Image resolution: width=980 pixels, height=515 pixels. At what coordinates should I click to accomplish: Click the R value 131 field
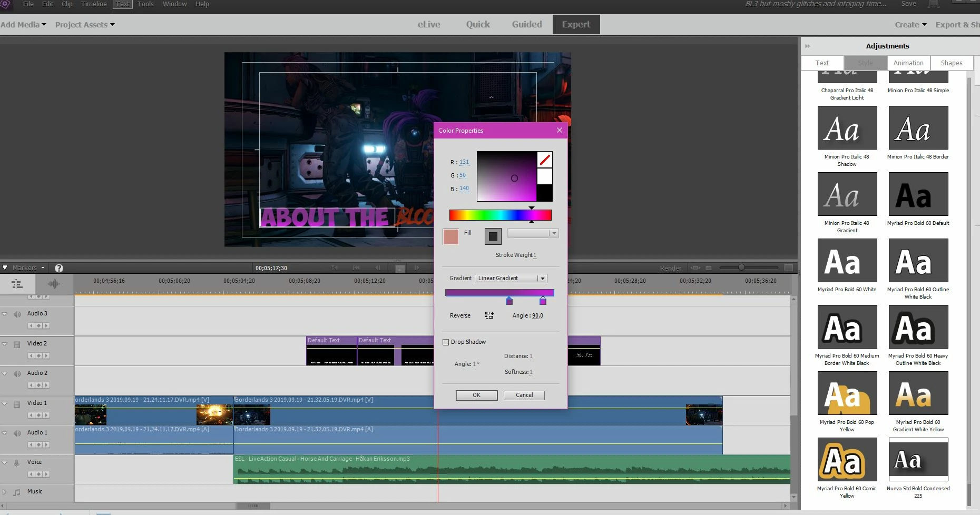(464, 162)
